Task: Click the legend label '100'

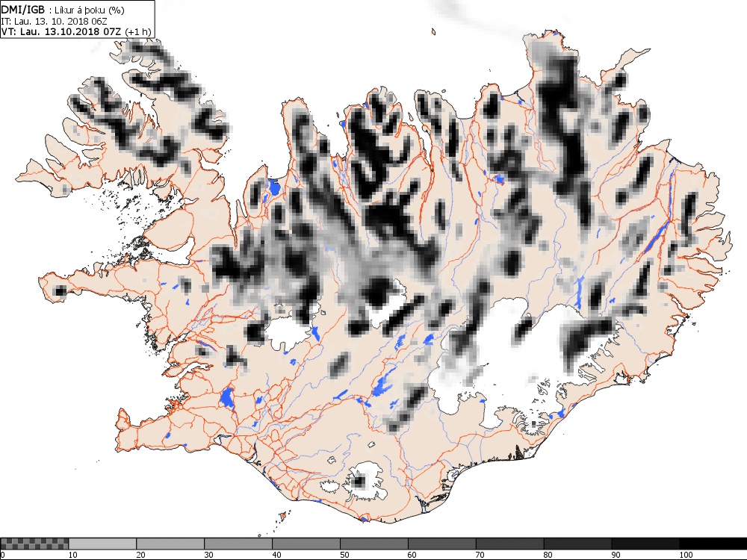Action: (686, 555)
